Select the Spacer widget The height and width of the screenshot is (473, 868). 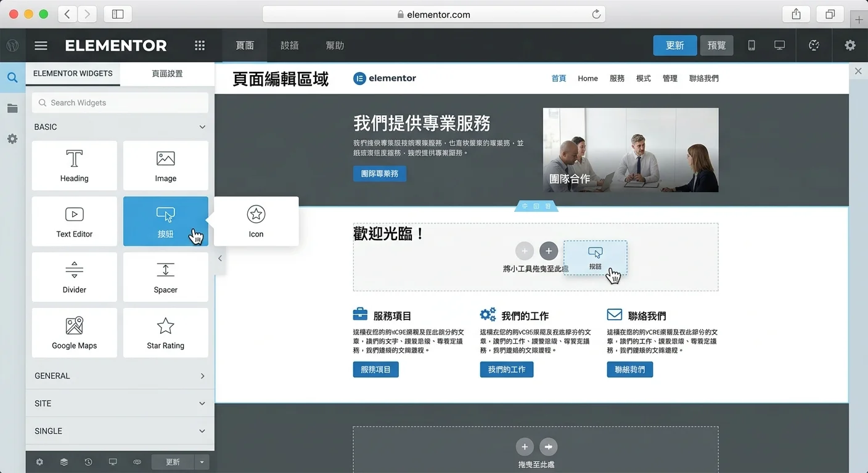coord(165,277)
